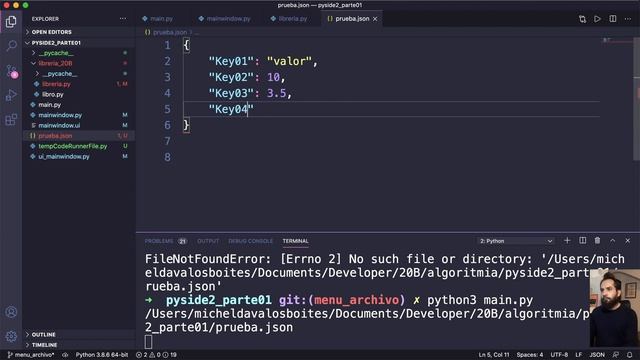
Task: Click the value 3.5 on line 4
Action: coord(277,93)
